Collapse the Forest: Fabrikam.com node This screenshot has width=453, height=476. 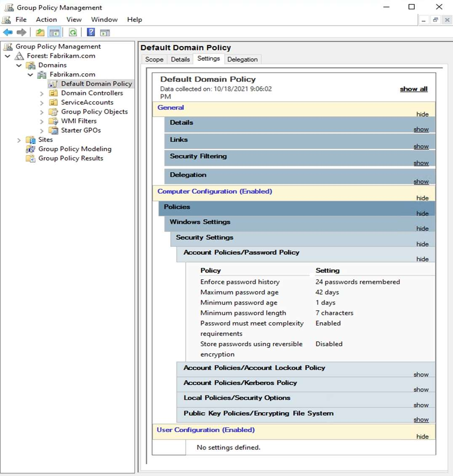[x=8, y=56]
